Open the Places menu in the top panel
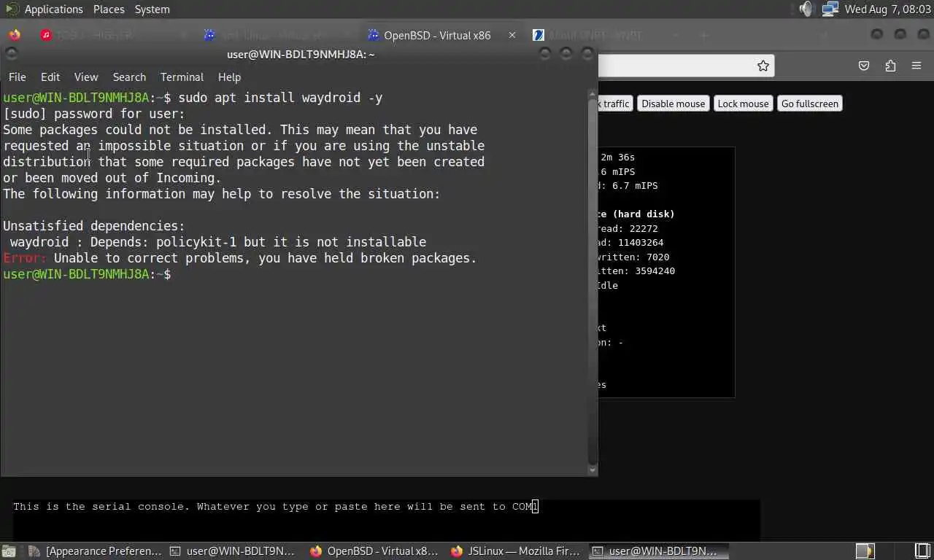The width and height of the screenshot is (934, 560). pos(109,9)
